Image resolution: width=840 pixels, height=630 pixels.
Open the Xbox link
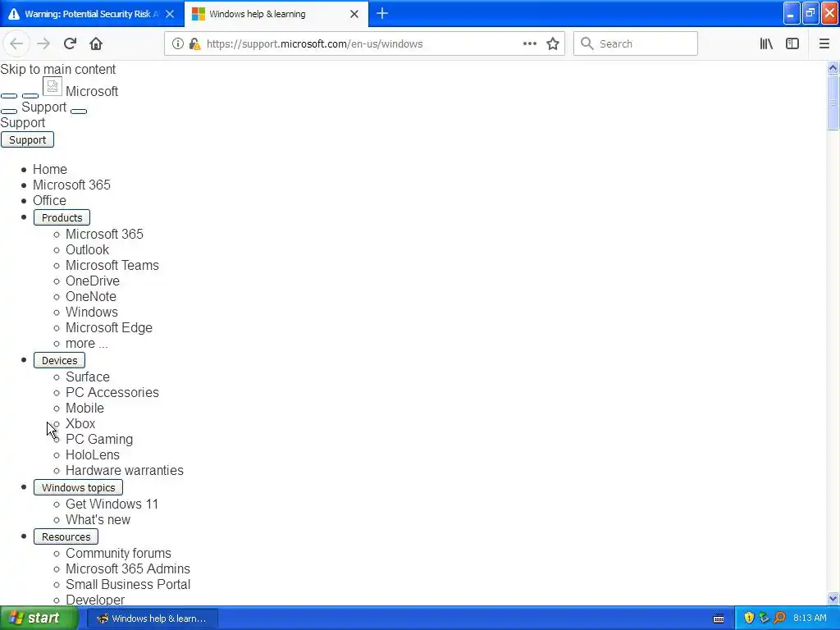coord(80,423)
